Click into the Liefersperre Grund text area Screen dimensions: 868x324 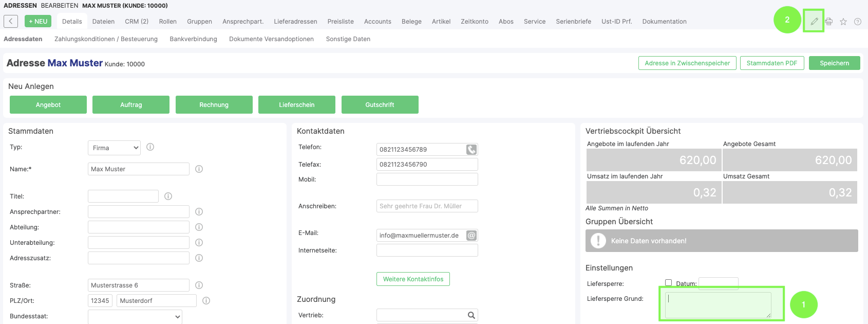(718, 305)
